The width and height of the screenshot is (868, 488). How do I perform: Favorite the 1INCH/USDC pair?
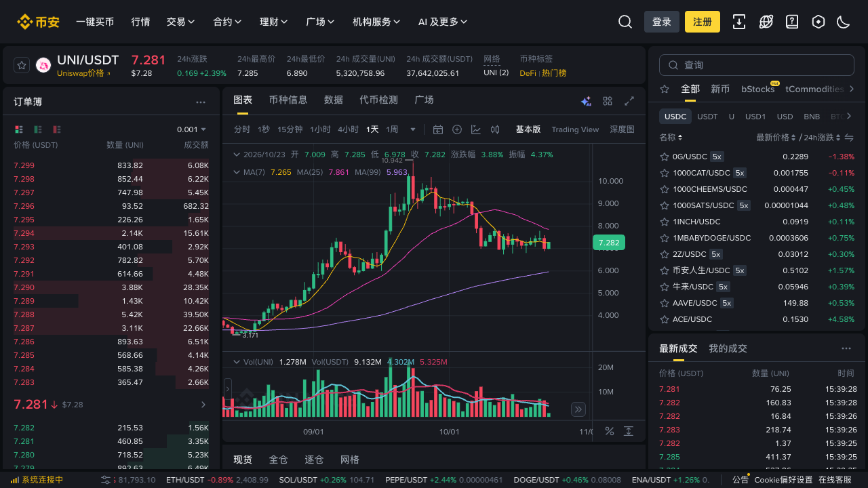click(x=665, y=222)
